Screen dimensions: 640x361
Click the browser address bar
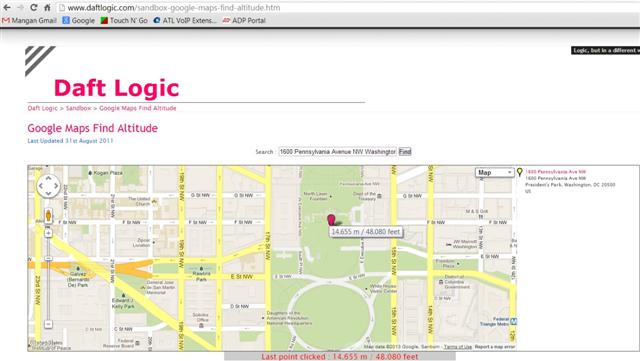pyautogui.click(x=347, y=7)
